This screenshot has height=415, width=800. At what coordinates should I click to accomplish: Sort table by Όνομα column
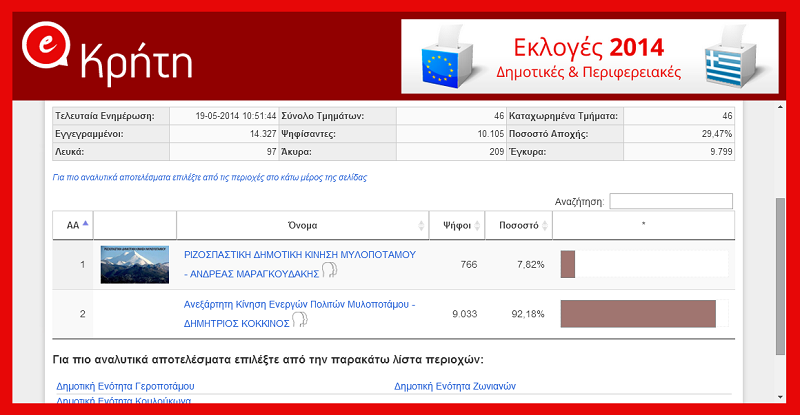[302, 225]
